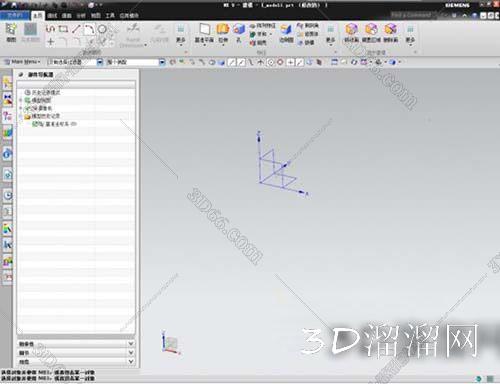This screenshot has width=500, height=384.
Task: Expand the Dependencies panel at bottom
Action: pos(76,344)
